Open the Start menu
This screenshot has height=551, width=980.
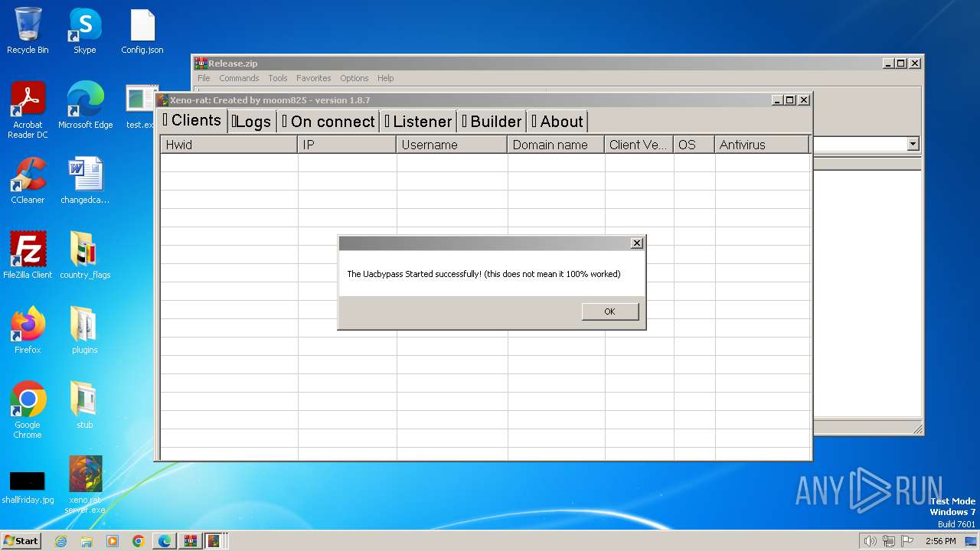(21, 541)
